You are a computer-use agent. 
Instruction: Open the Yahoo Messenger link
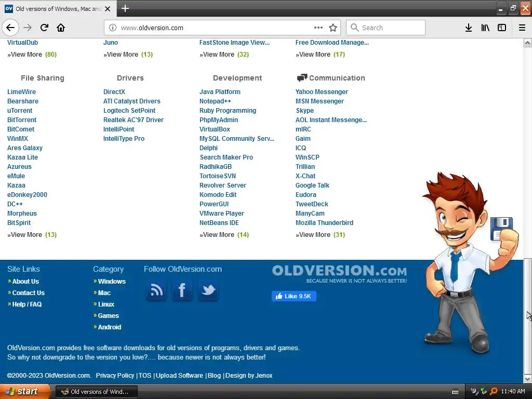322,92
